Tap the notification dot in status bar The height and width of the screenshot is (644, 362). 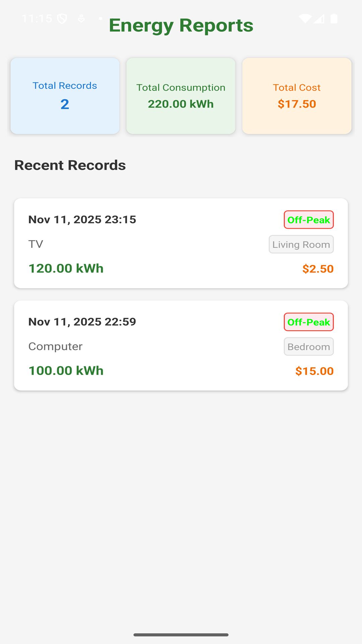pos(100,18)
